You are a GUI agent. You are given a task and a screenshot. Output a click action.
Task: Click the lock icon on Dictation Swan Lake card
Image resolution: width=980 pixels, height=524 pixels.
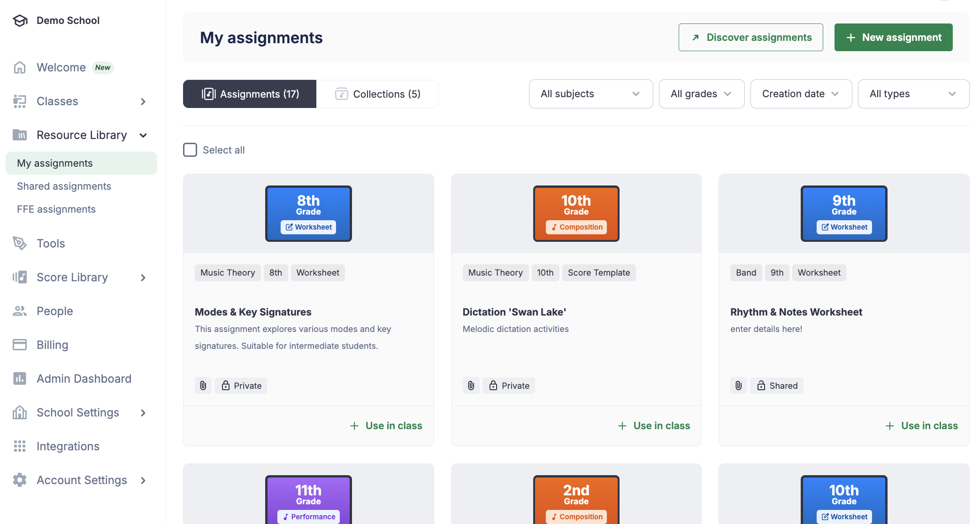(494, 385)
